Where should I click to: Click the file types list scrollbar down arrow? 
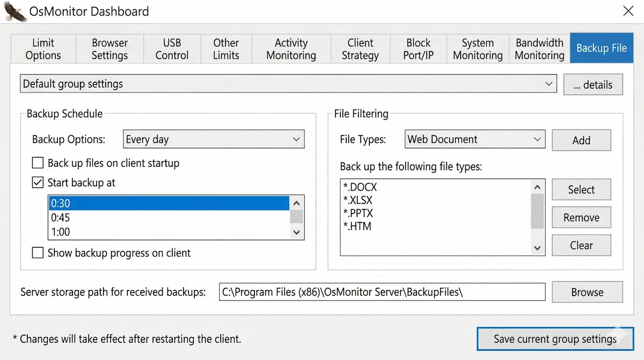(x=537, y=248)
